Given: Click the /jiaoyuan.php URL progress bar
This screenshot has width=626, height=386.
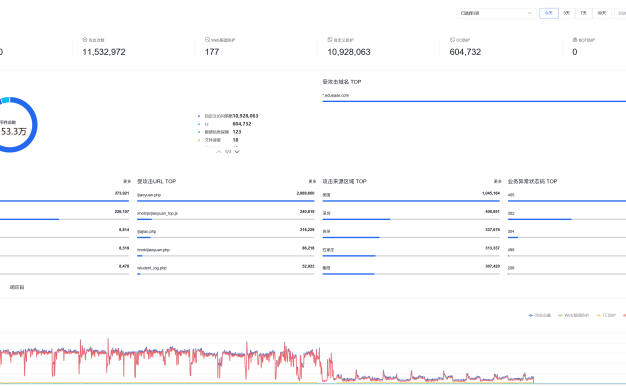Looking at the screenshot, I should (x=226, y=201).
